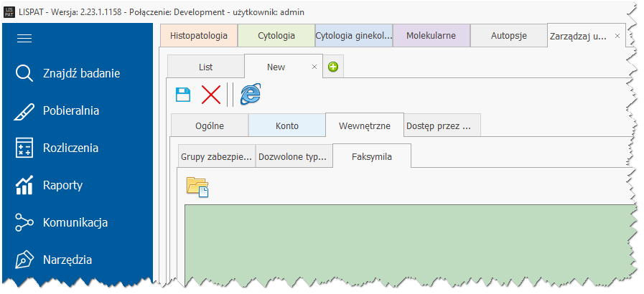Screen dimensions: 644x294
Task: Open the Raporty chart icon
Action: click(24, 185)
